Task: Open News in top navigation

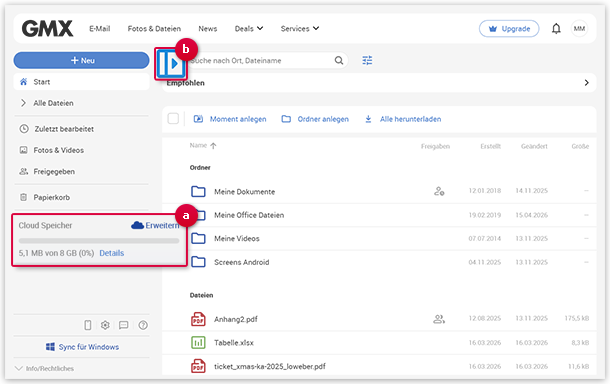Action: tap(208, 28)
